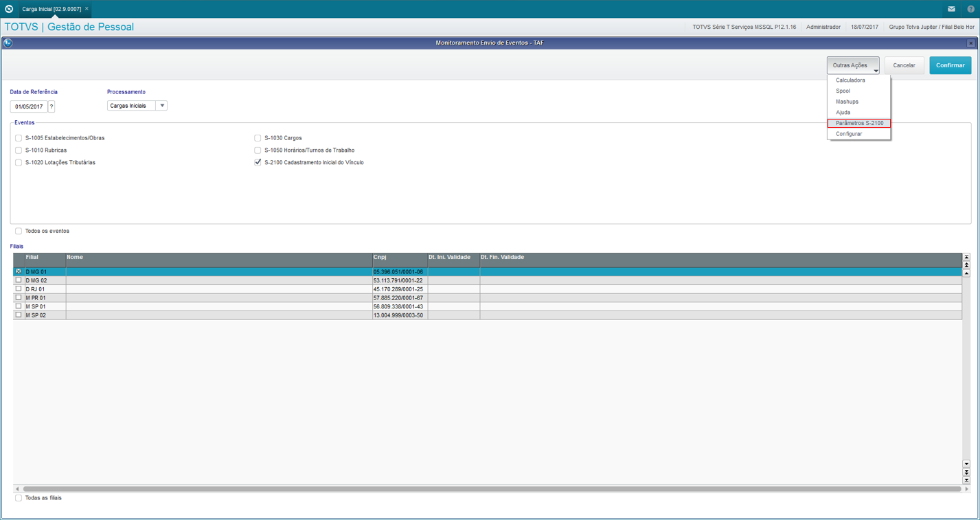Click the Cancelar button
Viewport: 980px width, 520px height.
click(x=904, y=65)
